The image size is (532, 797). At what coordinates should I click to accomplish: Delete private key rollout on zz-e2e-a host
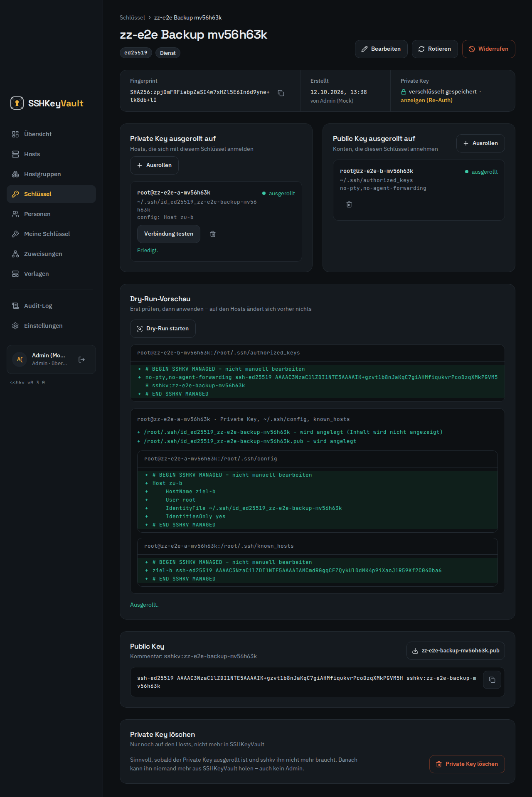tap(213, 234)
